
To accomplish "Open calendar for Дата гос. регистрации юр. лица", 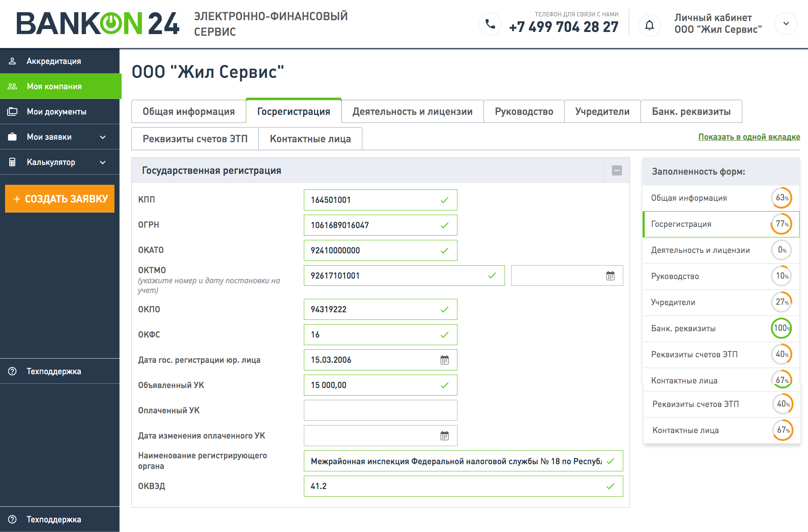I will click(444, 360).
